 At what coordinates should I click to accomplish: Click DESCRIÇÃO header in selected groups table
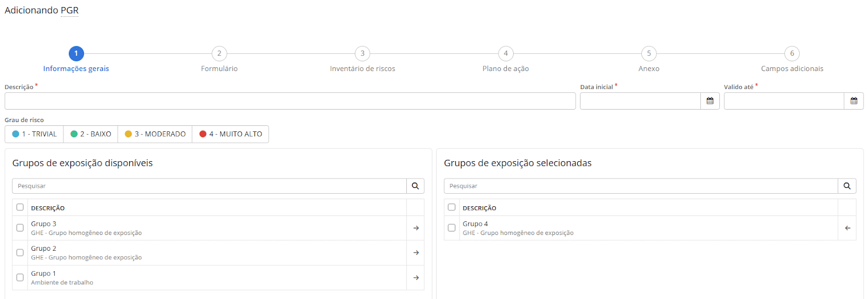tap(480, 208)
